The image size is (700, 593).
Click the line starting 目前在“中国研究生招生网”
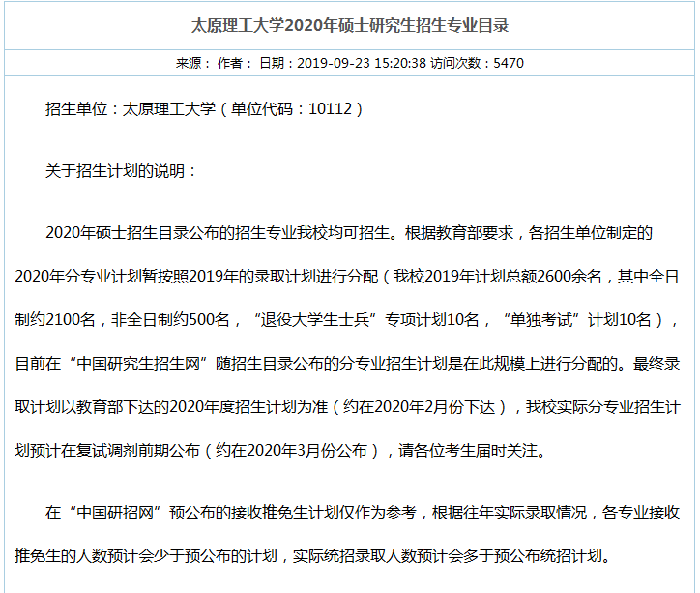coord(347,364)
